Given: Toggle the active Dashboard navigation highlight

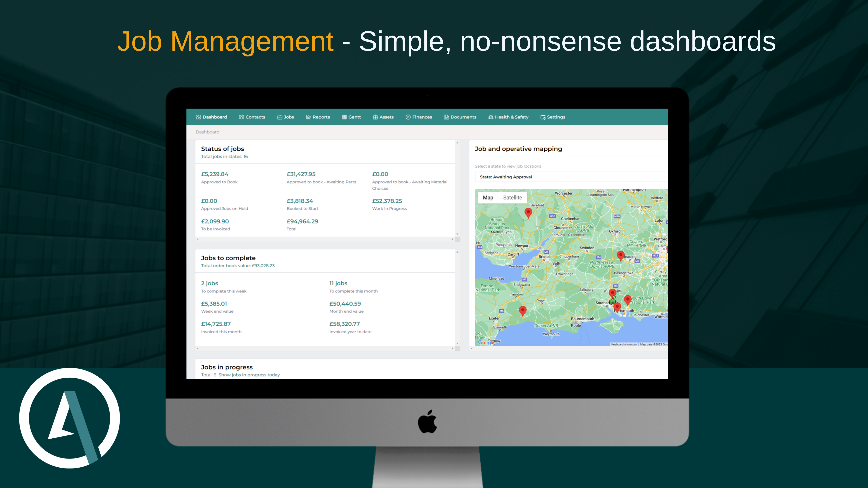Looking at the screenshot, I should coord(212,117).
